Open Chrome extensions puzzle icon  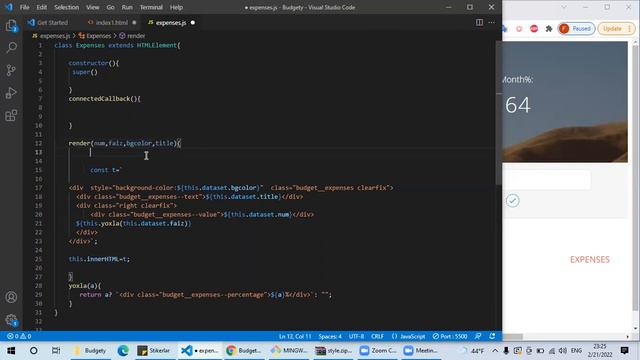[549, 29]
